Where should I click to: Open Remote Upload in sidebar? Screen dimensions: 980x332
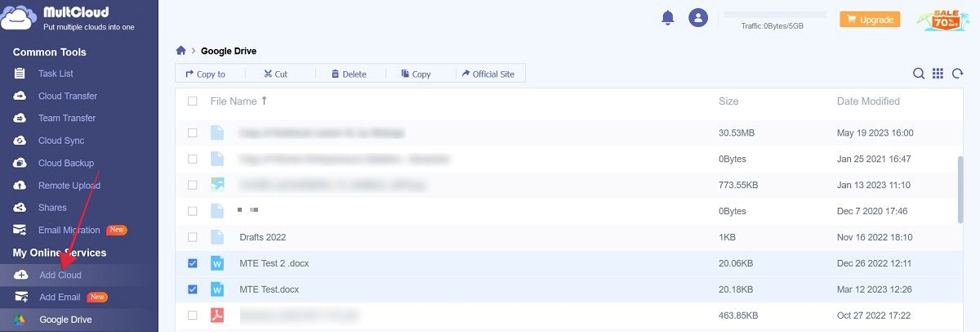[69, 186]
